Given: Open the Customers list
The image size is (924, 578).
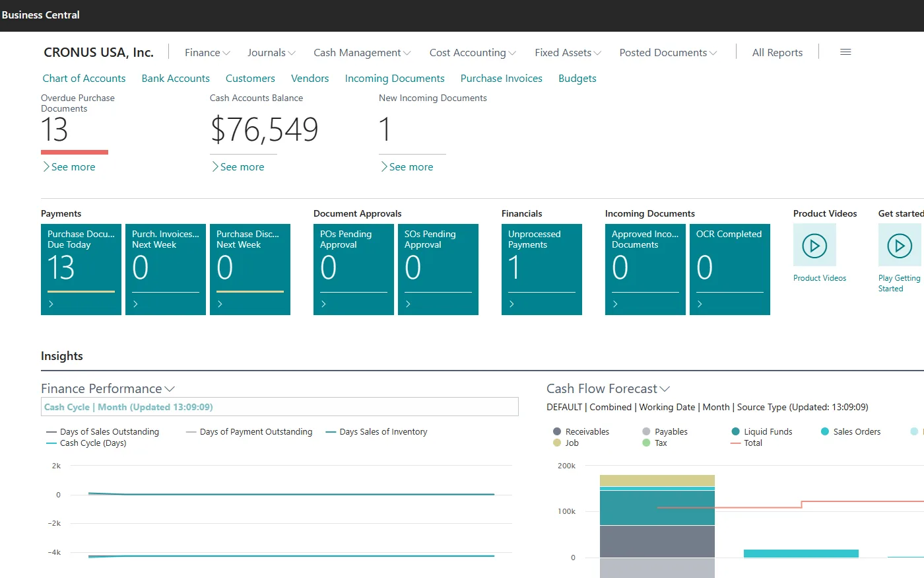Looking at the screenshot, I should (x=250, y=78).
